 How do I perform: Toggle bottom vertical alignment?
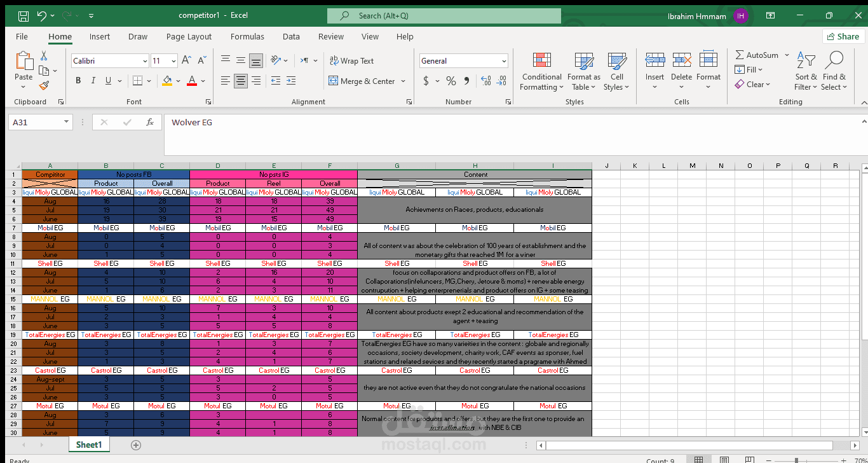[256, 61]
